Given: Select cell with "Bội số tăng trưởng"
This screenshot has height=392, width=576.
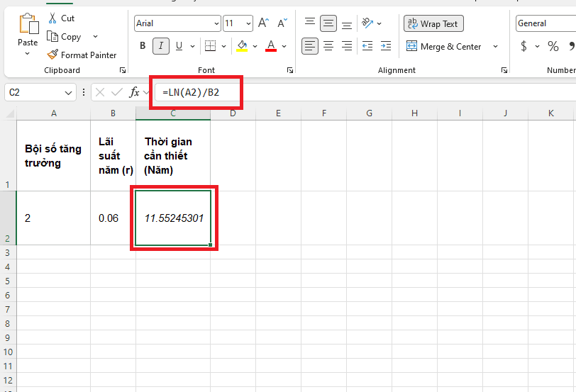Looking at the screenshot, I should 54,156.
